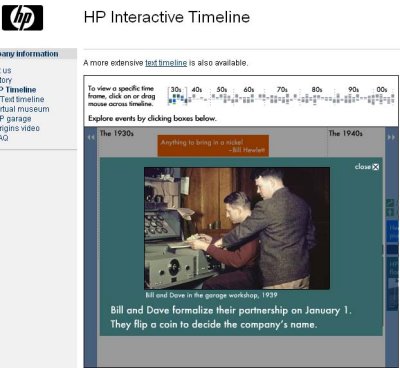Open HP garage sidebar link
400x368 pixels.
[x=16, y=119]
